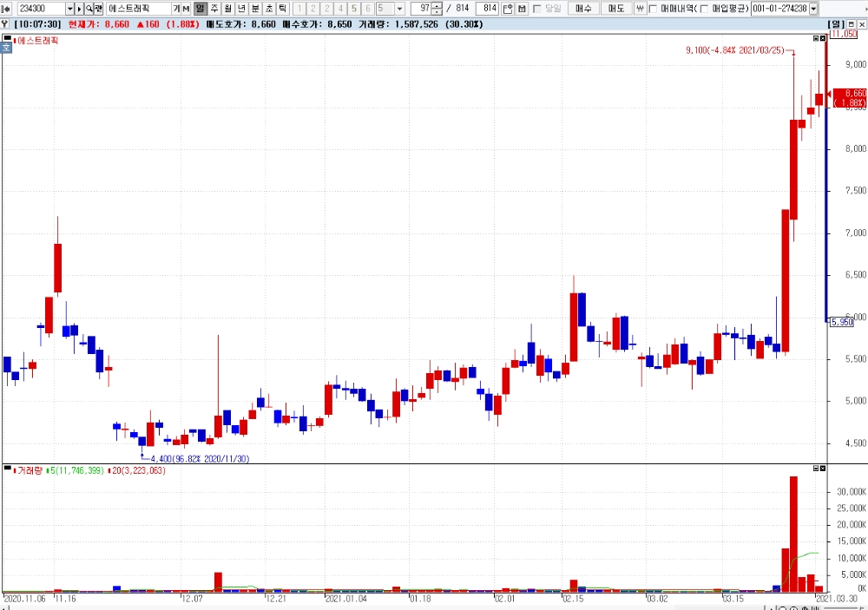The width and height of the screenshot is (868, 610).
Task: Switch to 초 second chart period
Action: pos(268,9)
